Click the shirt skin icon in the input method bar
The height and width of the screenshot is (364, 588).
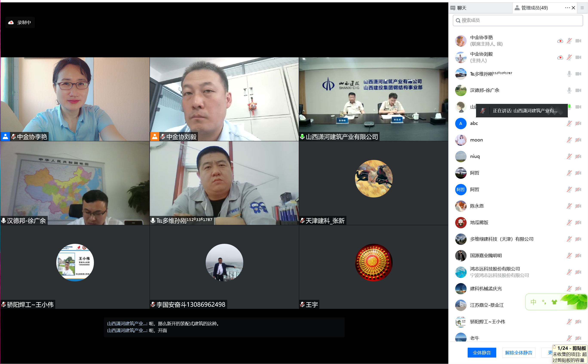[x=554, y=302]
